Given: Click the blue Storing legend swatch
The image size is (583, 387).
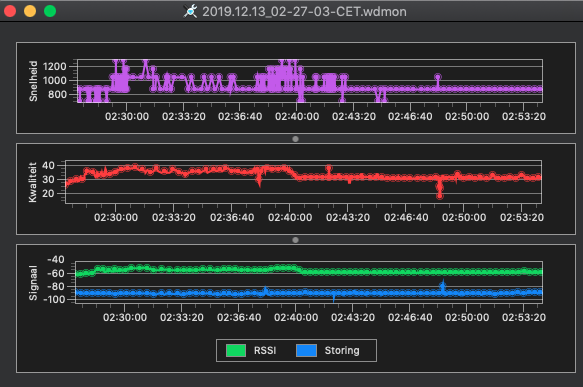Looking at the screenshot, I should (x=306, y=350).
